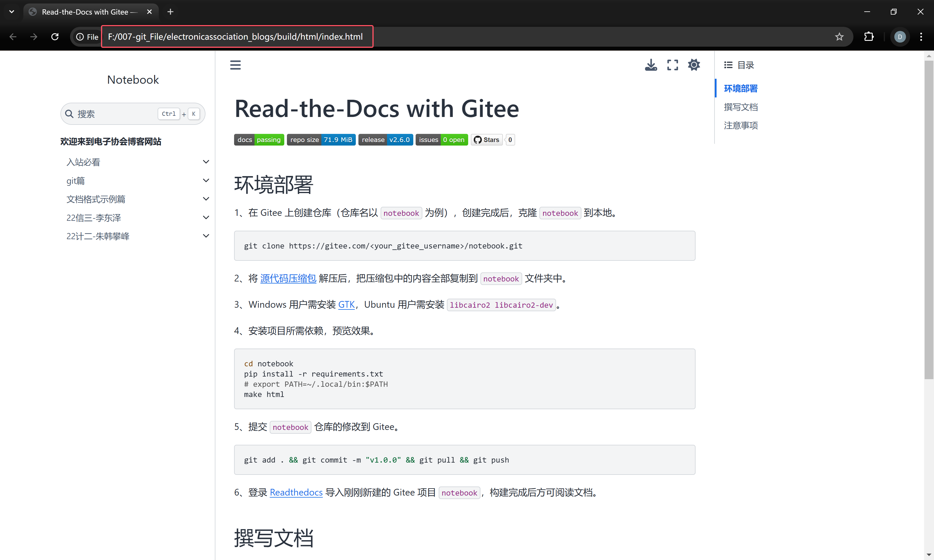Click the docs passing badge
This screenshot has width=934, height=560.
[259, 140]
